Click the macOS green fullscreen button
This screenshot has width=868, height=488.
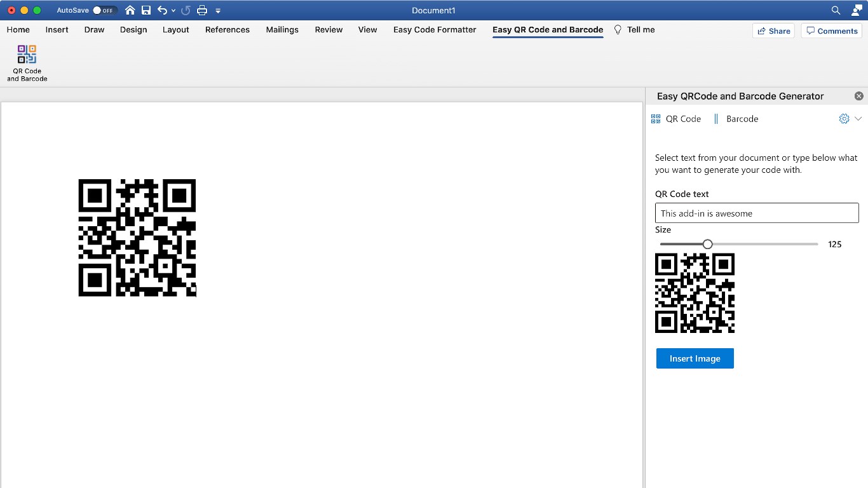[37, 10]
